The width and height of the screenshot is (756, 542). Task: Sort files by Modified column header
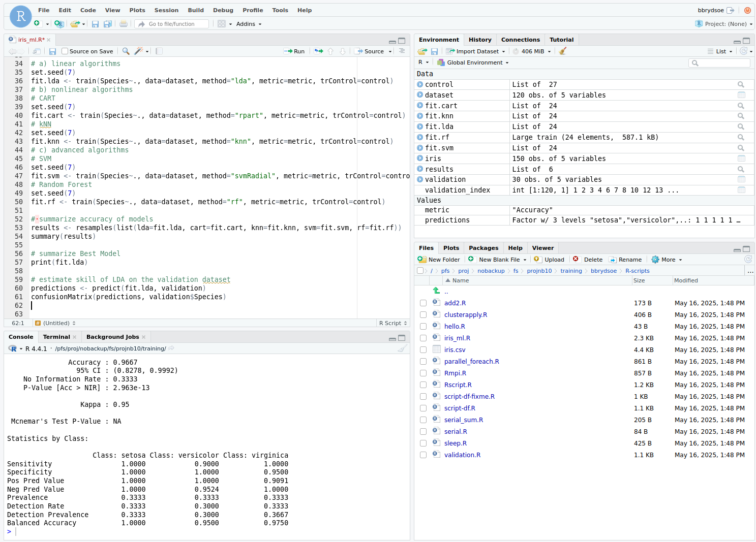tap(686, 280)
